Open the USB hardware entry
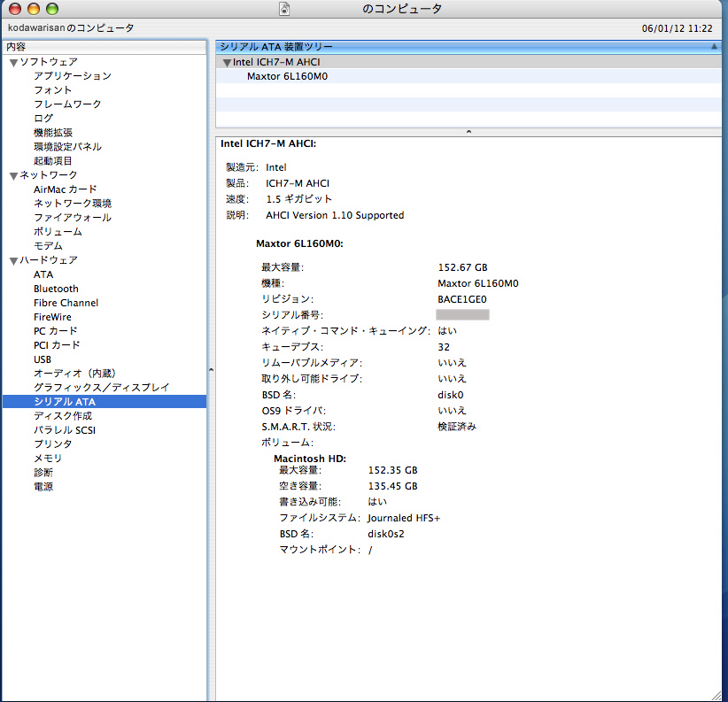The image size is (728, 702). (43, 359)
